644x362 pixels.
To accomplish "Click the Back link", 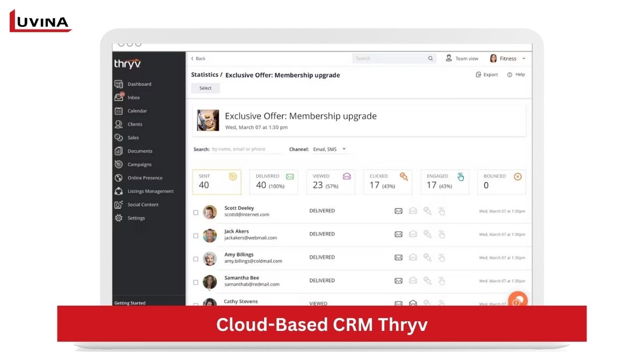I will click(198, 58).
